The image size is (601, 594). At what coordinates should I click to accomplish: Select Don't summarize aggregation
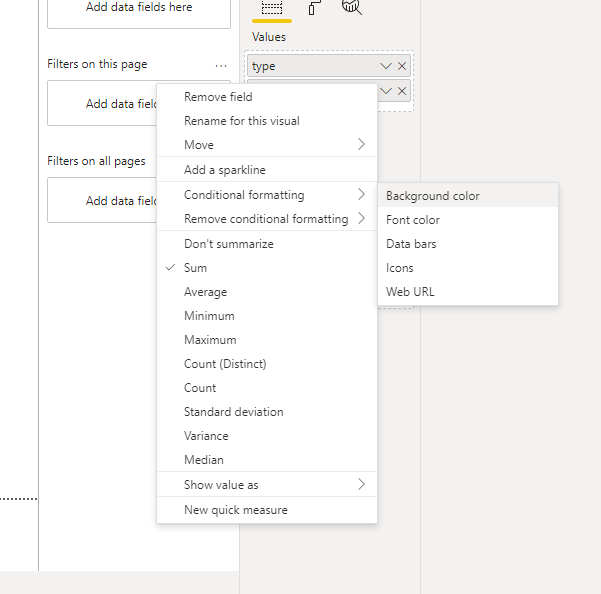[x=267, y=244]
